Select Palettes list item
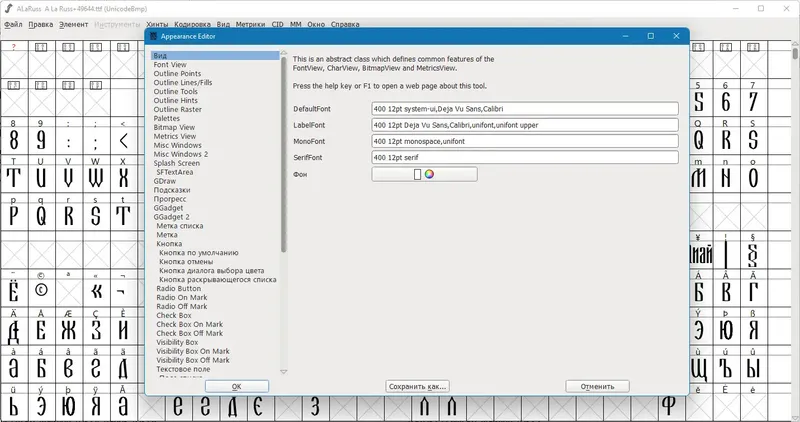The image size is (800, 422). [x=167, y=118]
